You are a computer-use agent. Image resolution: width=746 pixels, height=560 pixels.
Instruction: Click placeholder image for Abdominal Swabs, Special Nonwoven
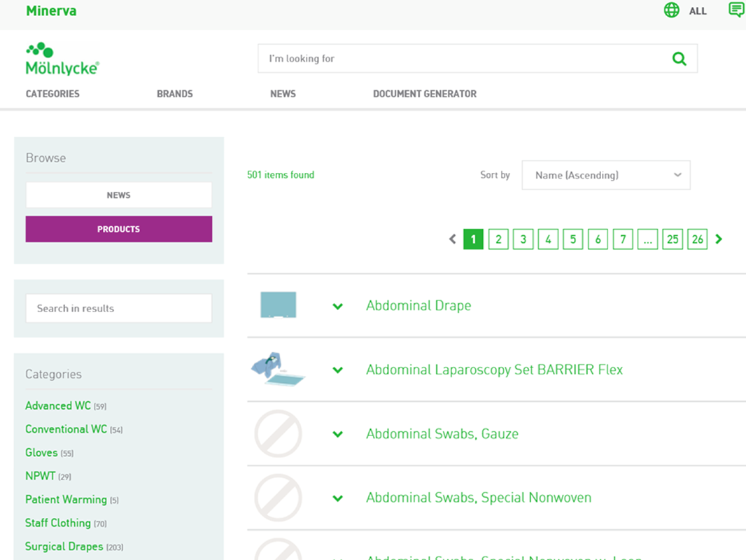[279, 498]
